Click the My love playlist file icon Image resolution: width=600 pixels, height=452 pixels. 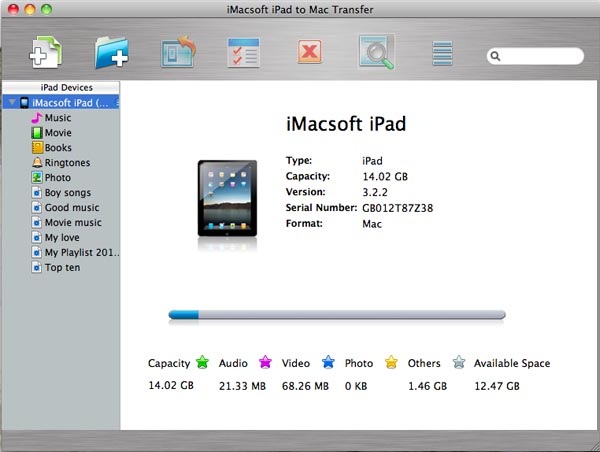[x=36, y=237]
